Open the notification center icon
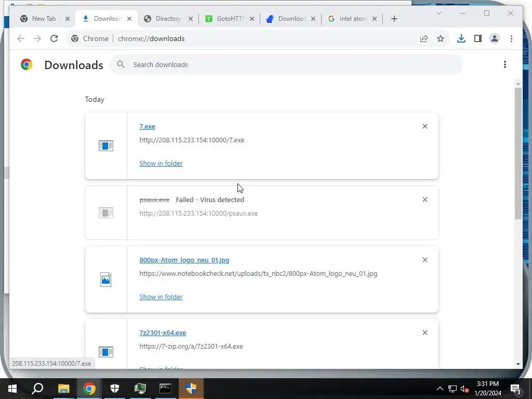The image size is (532, 399). pos(515,389)
